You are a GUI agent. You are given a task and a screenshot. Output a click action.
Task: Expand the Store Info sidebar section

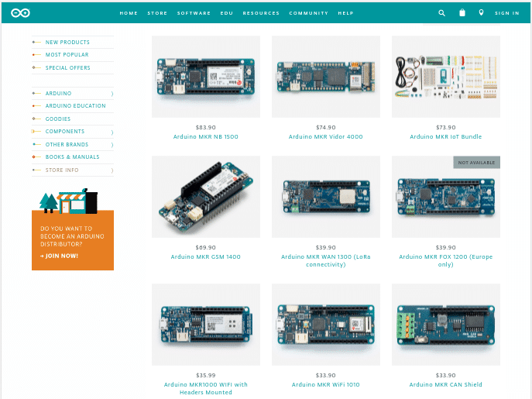(x=112, y=170)
